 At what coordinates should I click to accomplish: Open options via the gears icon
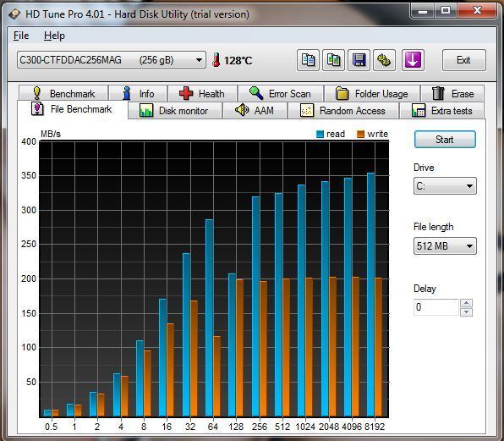[384, 60]
